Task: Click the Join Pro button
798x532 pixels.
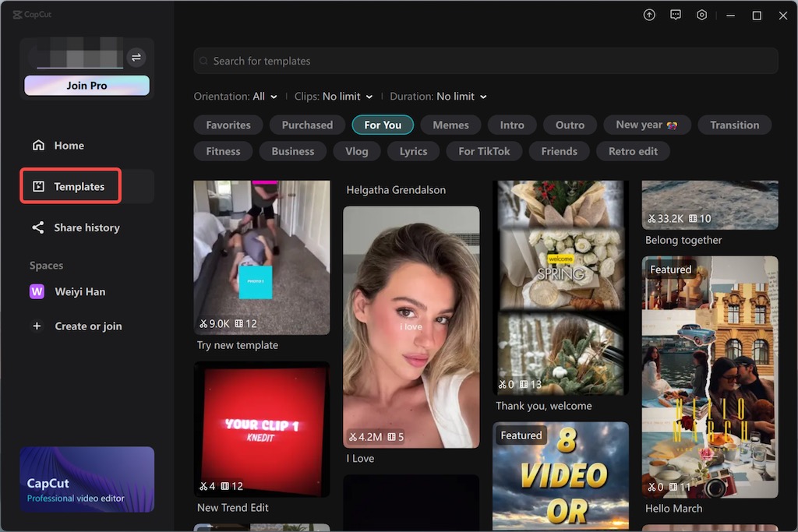Action: 87,85
